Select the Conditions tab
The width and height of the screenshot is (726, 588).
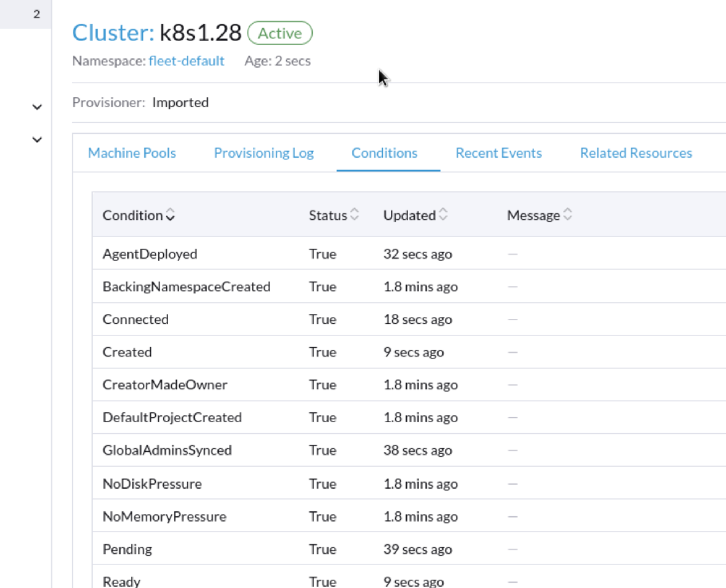384,153
